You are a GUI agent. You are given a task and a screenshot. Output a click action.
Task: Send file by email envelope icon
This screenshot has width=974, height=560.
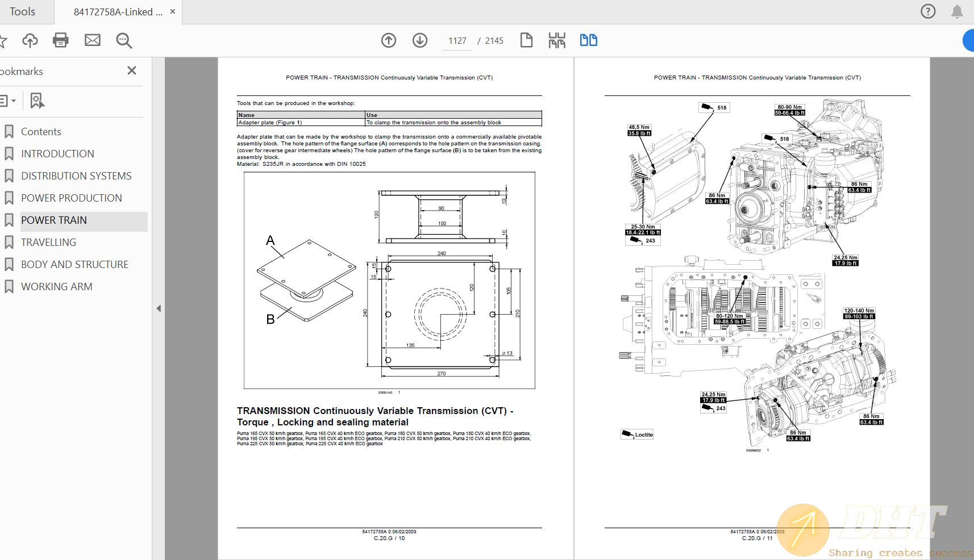click(x=92, y=40)
